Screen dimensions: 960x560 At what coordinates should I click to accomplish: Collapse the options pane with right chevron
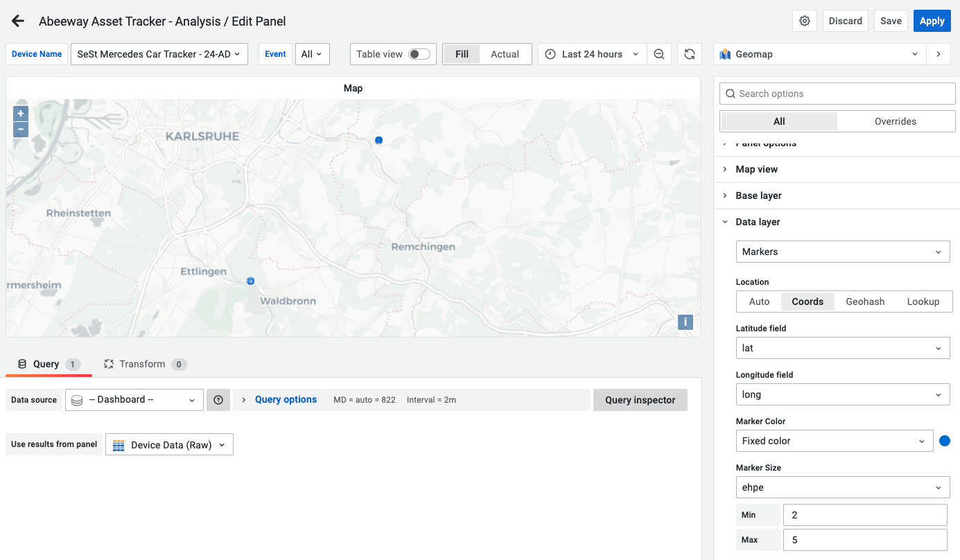[939, 54]
